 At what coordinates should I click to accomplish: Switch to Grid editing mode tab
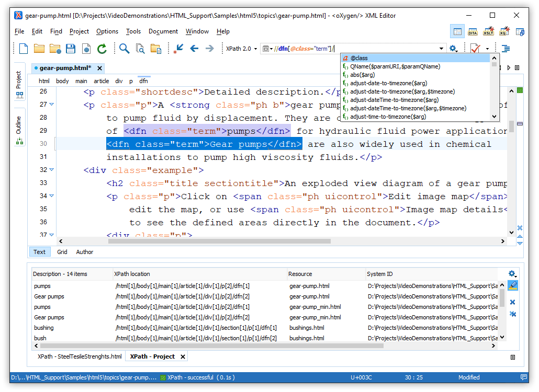pyautogui.click(x=62, y=252)
